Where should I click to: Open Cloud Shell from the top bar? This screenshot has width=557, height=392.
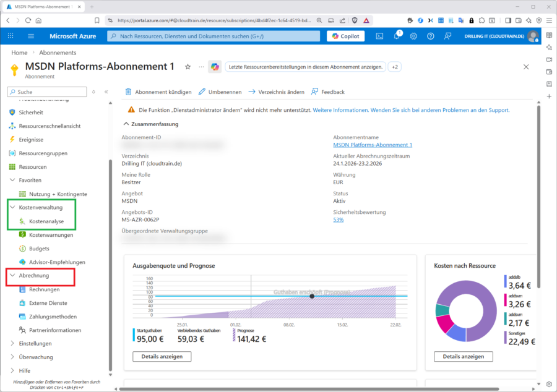click(379, 36)
